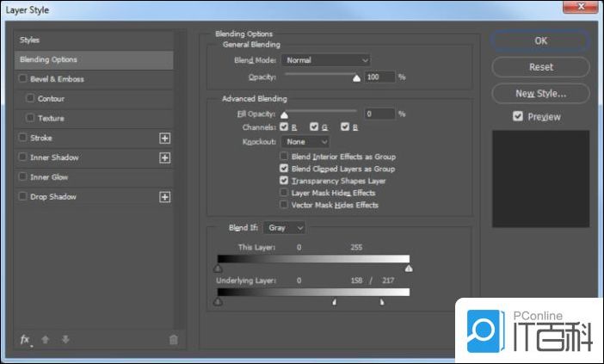Enable the Inner Glow checkbox
The height and width of the screenshot is (364, 604).
pyautogui.click(x=22, y=176)
